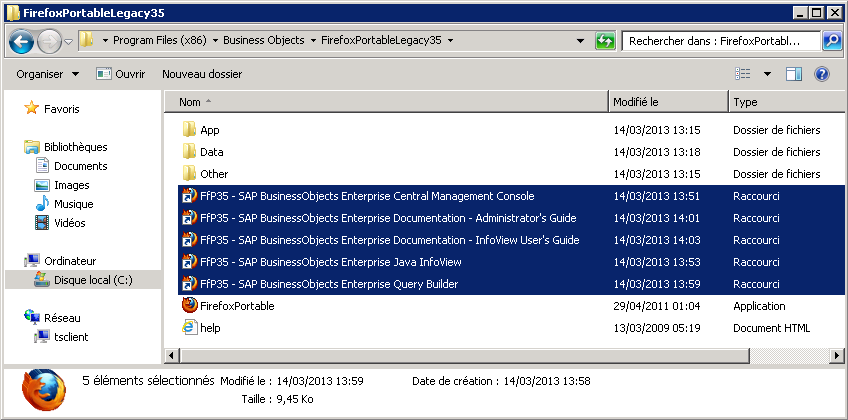Open view options dropdown arrow
The height and width of the screenshot is (420, 848).
(x=767, y=74)
